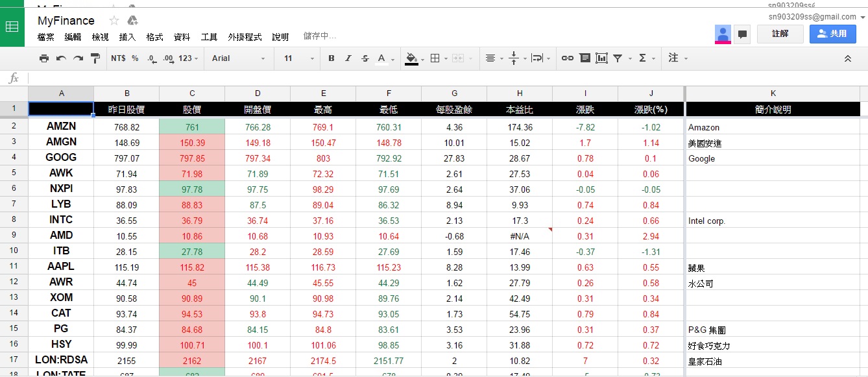This screenshot has height=377, width=868.
Task: Open the font size 11 dropdown
Action: point(298,58)
